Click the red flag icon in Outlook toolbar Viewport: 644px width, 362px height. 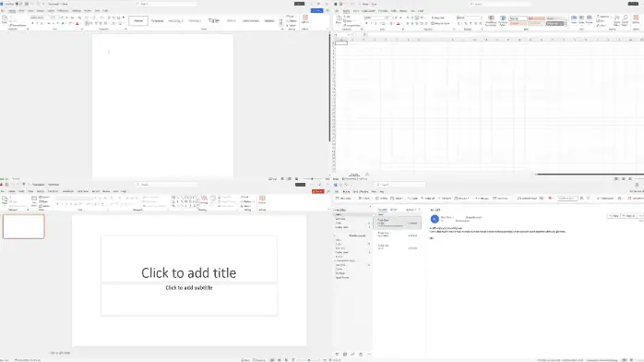coord(551,199)
